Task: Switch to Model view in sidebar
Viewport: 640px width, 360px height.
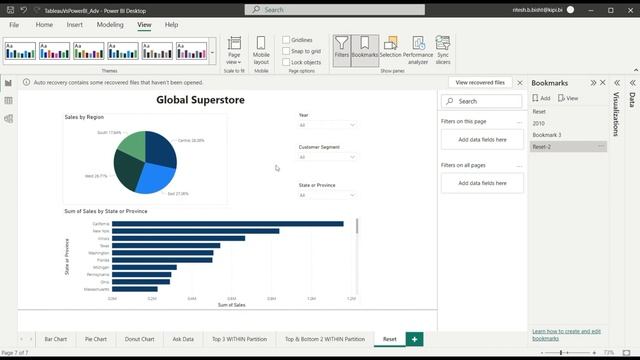Action: 8,119
